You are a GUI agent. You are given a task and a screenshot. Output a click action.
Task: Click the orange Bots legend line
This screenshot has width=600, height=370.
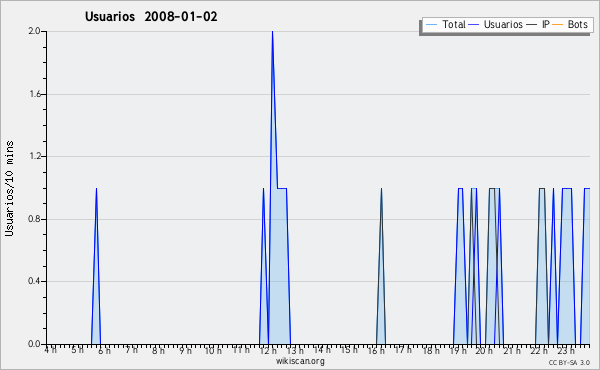click(x=558, y=25)
